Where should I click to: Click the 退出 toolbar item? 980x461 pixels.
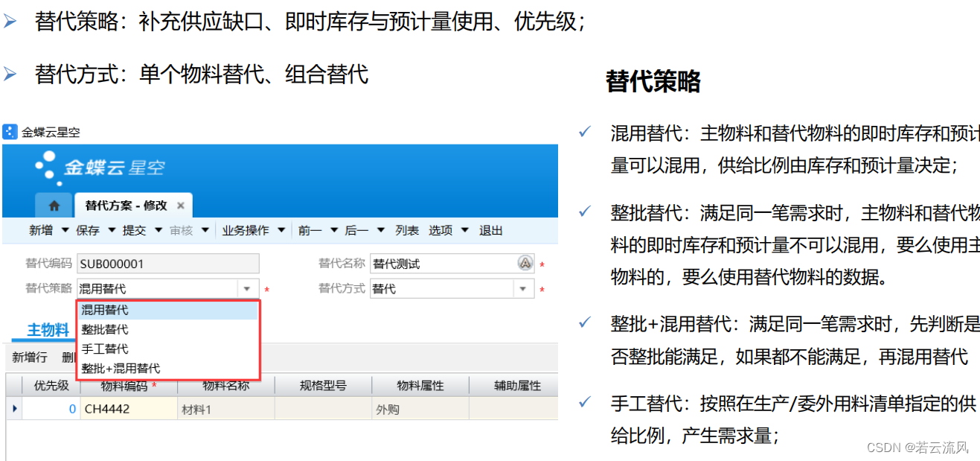click(x=490, y=230)
